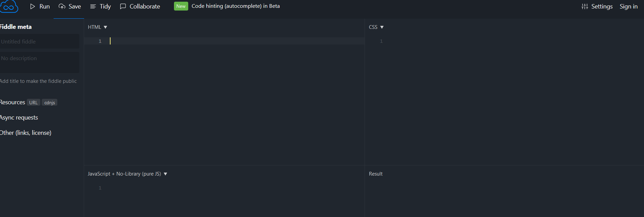
Task: Expand the Resources section
Action: coord(13,102)
